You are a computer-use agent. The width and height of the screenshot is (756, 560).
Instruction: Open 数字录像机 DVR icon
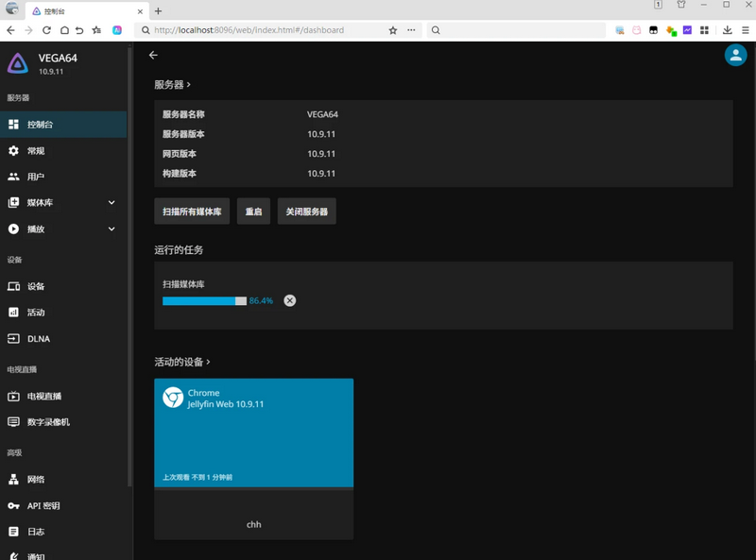(13, 422)
